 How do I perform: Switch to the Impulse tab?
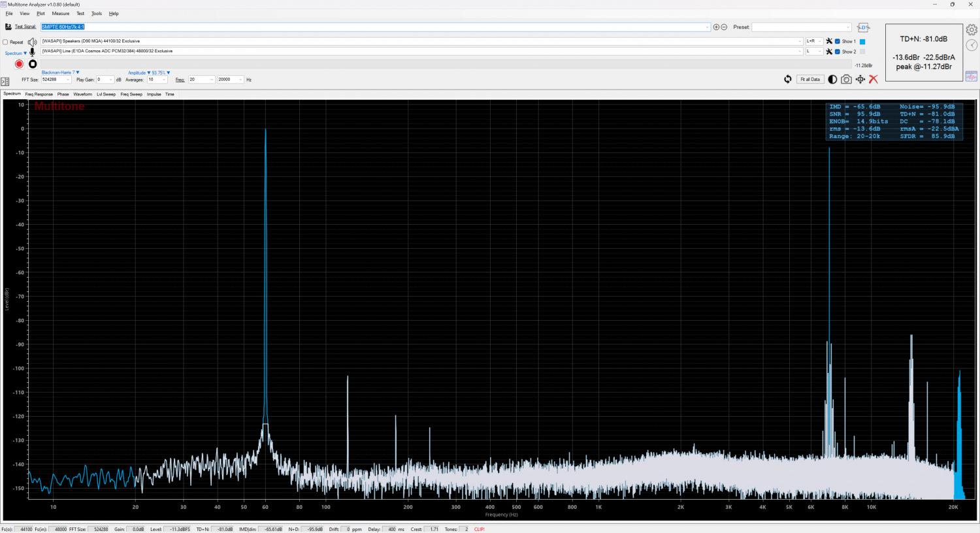154,94
